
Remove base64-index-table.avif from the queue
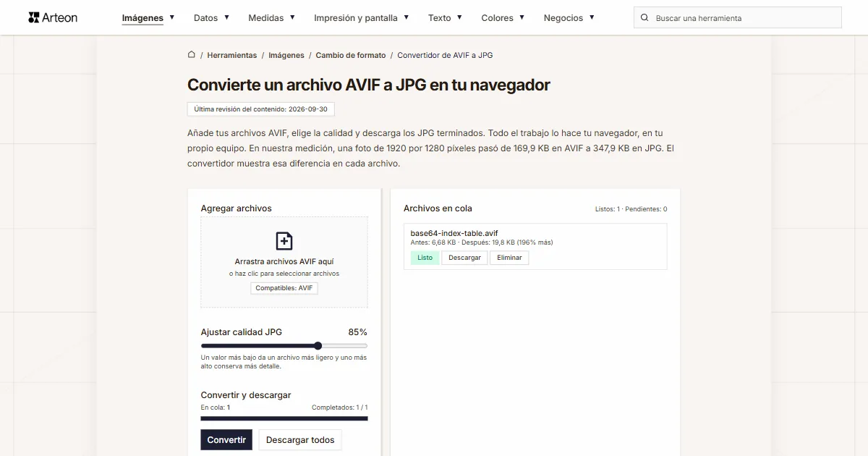click(509, 258)
